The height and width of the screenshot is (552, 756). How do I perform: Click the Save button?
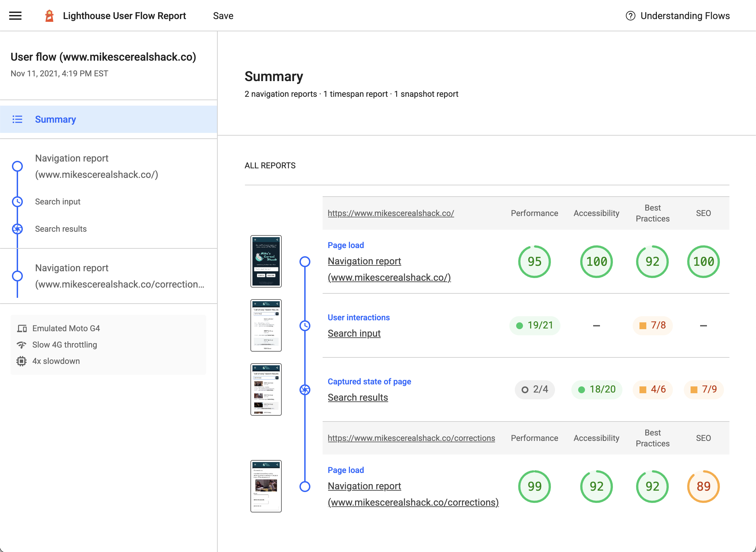223,16
